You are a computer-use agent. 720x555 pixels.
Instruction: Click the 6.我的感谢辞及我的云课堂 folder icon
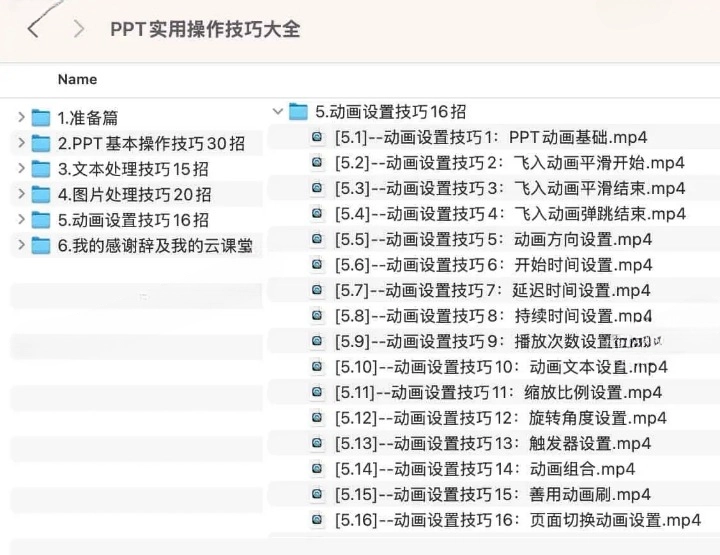[41, 246]
